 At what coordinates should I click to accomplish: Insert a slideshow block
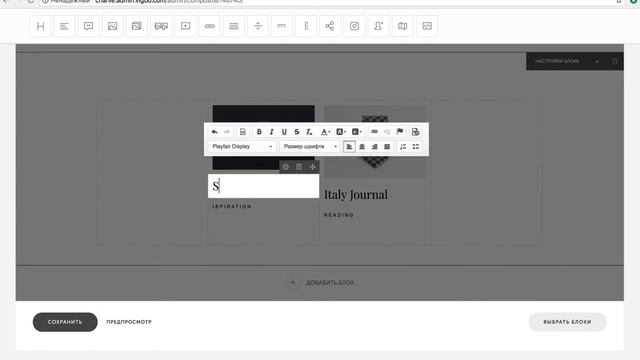[161, 26]
